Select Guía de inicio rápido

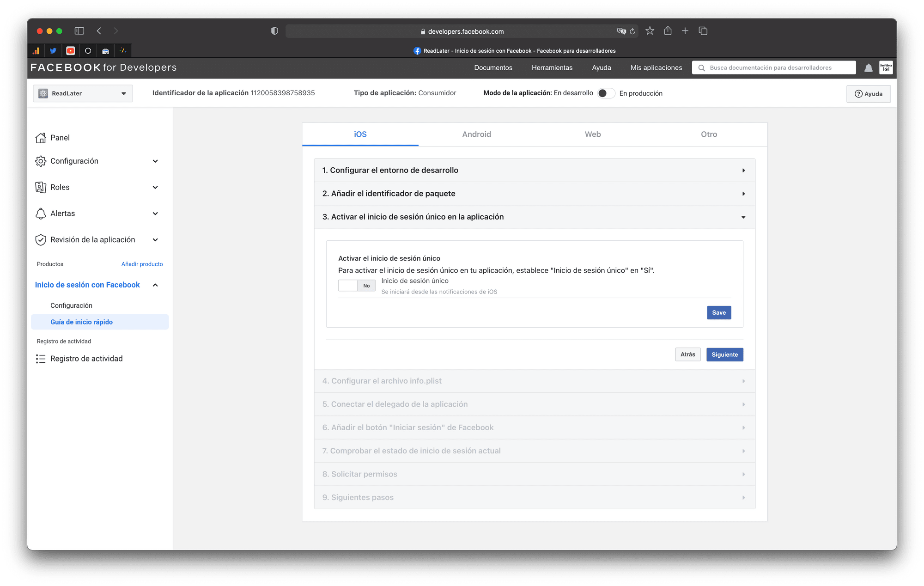pos(100,322)
